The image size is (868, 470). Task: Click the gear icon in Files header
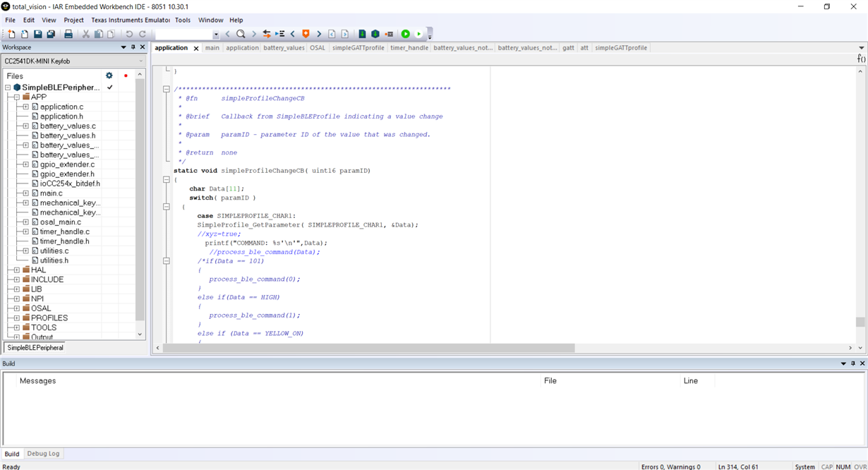click(109, 76)
